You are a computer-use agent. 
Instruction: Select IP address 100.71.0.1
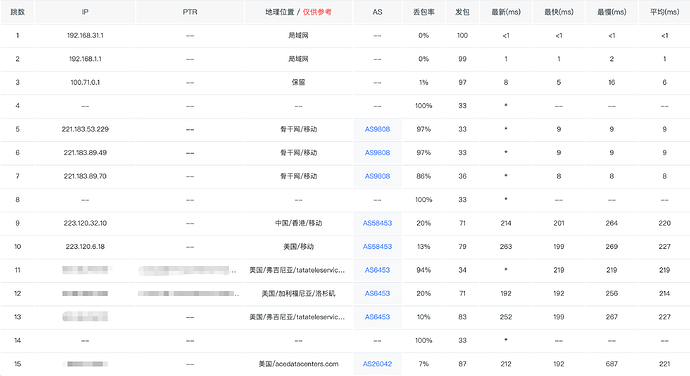(85, 82)
